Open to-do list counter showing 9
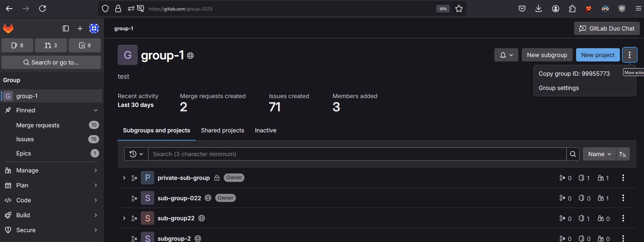Screen dimensions: 644x242 [x=85, y=45]
